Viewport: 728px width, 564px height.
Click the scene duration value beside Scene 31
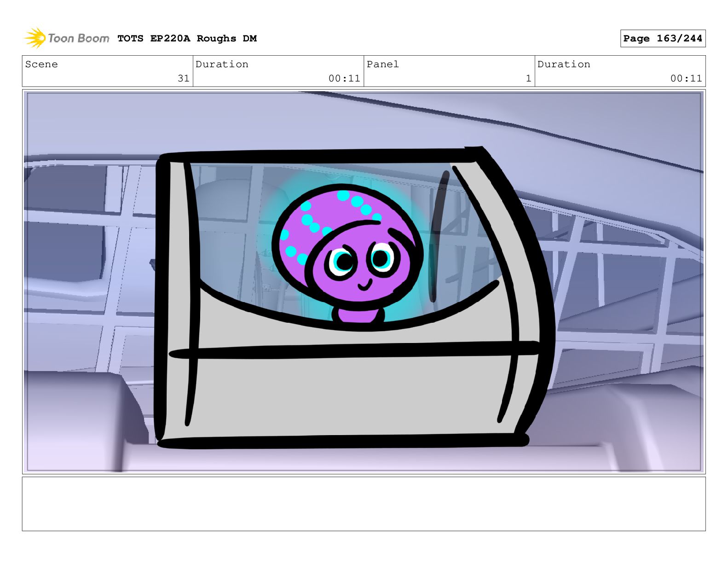pos(344,79)
